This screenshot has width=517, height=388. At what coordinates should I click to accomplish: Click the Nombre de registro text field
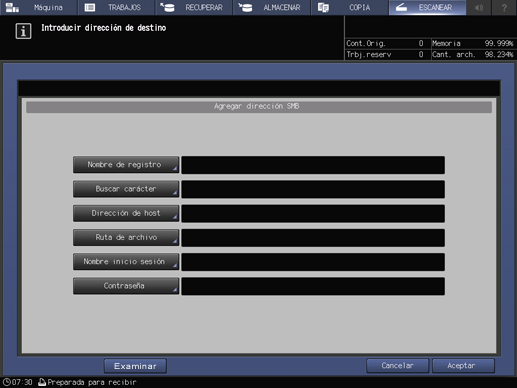(x=313, y=165)
